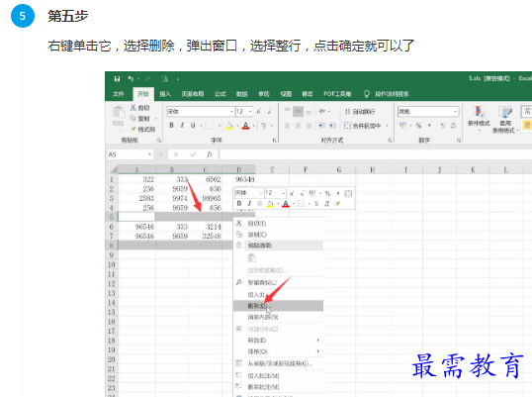The image size is (532, 397).
Task: Open the ribbon font name dropdown
Action: (232, 112)
